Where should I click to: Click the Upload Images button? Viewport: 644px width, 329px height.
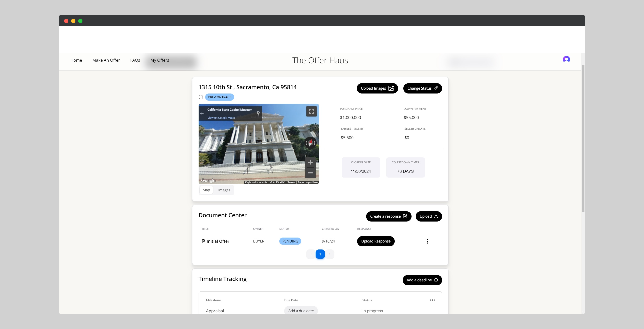(x=377, y=88)
